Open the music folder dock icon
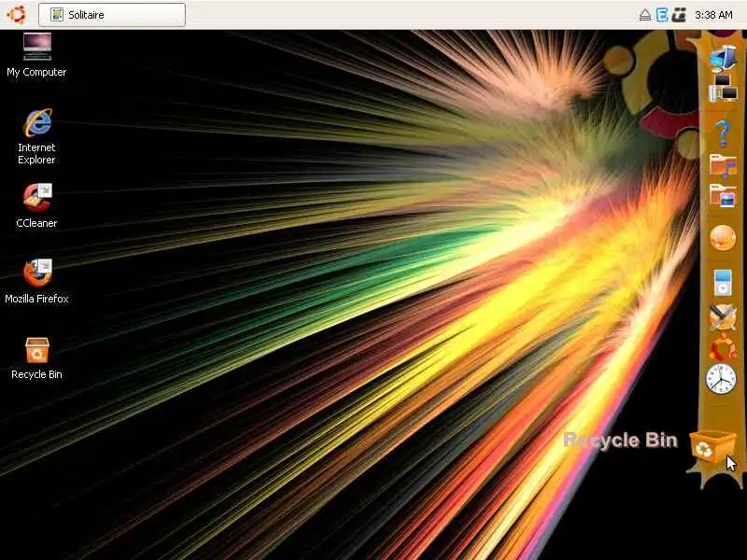This screenshot has width=747, height=560. pyautogui.click(x=723, y=166)
